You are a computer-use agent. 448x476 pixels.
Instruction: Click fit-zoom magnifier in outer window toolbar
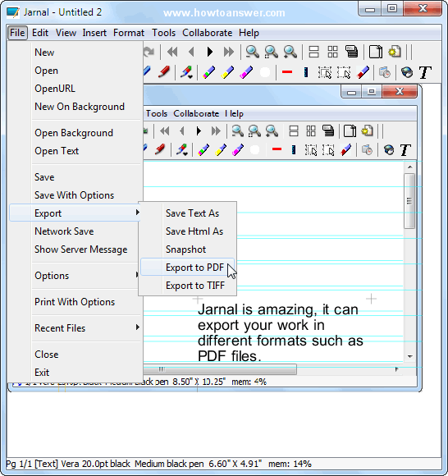pos(271,53)
